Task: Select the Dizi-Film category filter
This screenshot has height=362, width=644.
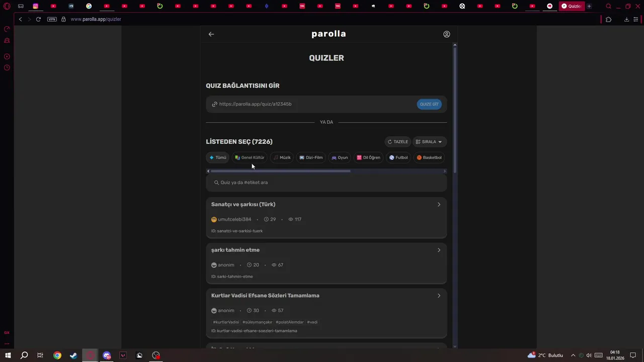Action: [x=311, y=157]
